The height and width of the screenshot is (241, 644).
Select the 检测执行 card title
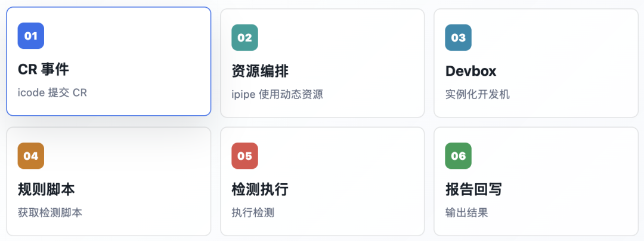click(x=260, y=190)
